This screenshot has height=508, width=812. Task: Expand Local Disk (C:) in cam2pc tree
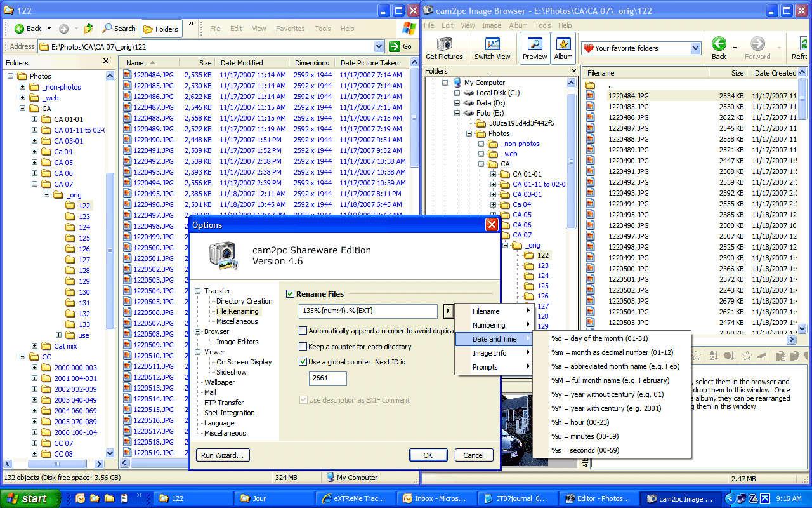point(457,93)
